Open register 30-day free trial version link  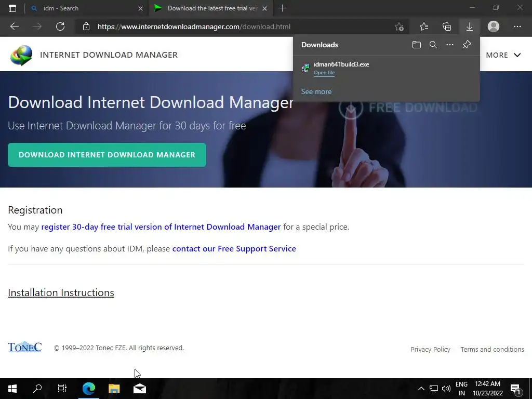pyautogui.click(x=161, y=227)
